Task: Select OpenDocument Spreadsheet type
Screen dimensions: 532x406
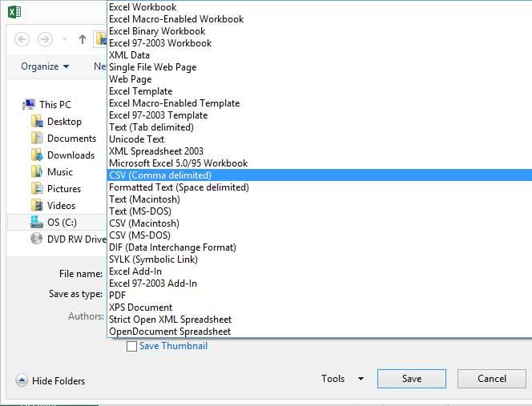Action: [x=319, y=332]
